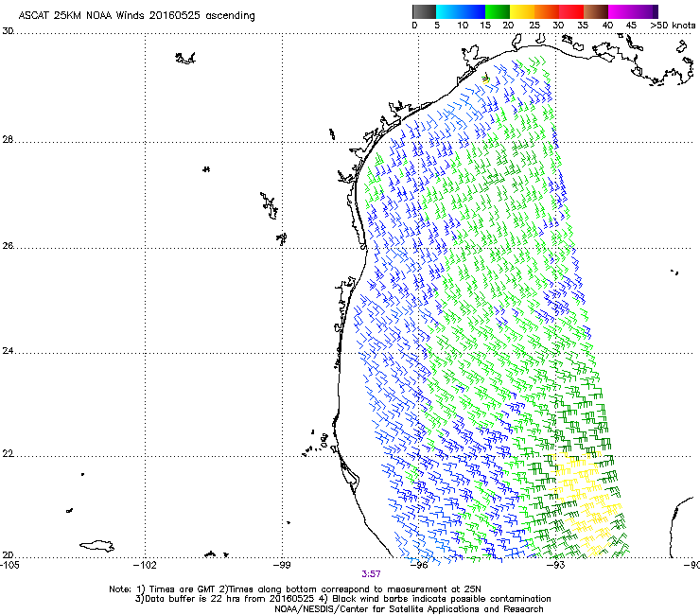The image size is (700, 615).
Task: Click the latitude label '24'
Action: (8, 351)
